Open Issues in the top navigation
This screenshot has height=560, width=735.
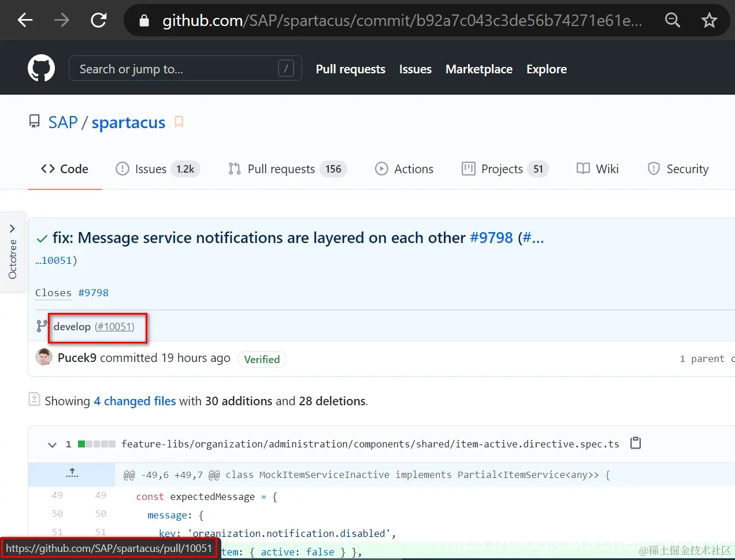point(415,69)
